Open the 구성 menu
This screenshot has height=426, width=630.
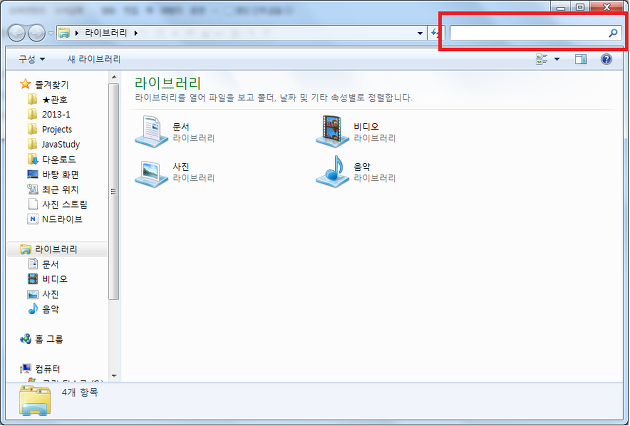(31, 59)
